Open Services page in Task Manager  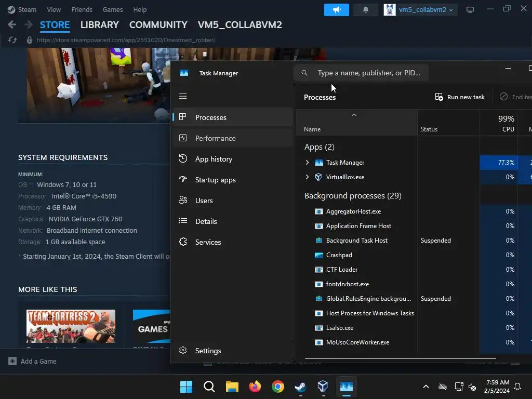coord(233,242)
